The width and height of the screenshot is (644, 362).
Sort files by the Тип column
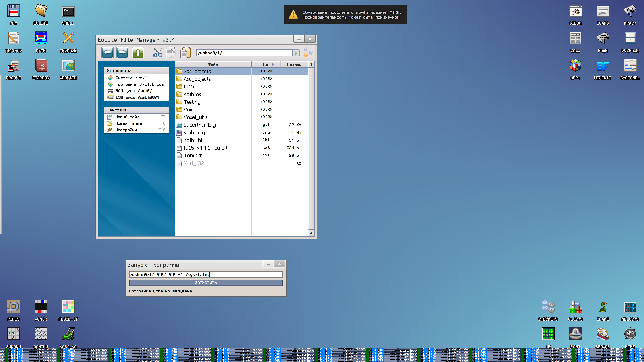pyautogui.click(x=266, y=64)
